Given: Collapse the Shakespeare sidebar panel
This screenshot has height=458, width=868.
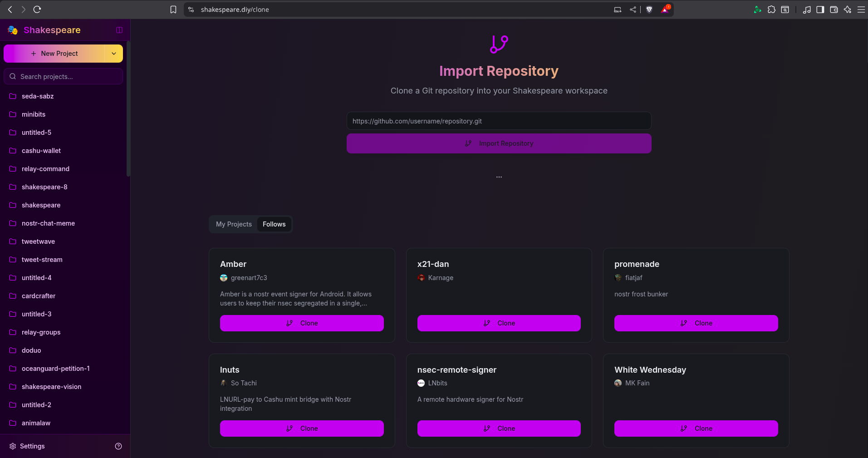Looking at the screenshot, I should click(x=119, y=30).
